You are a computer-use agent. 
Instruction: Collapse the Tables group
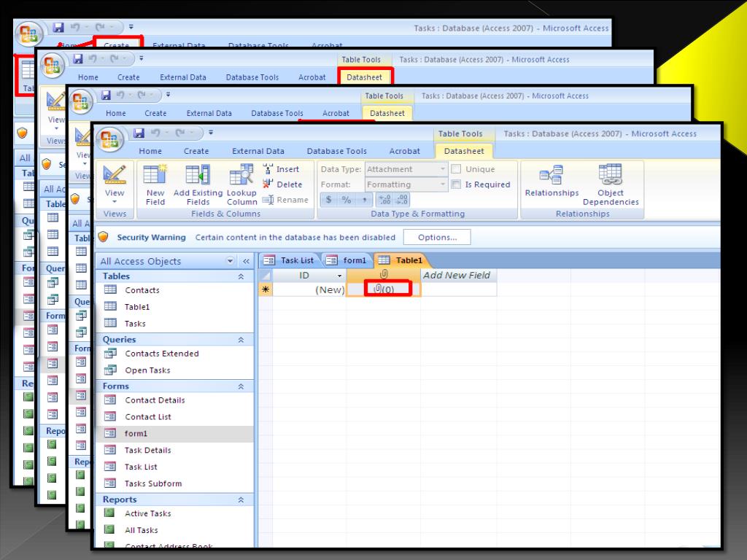point(241,276)
